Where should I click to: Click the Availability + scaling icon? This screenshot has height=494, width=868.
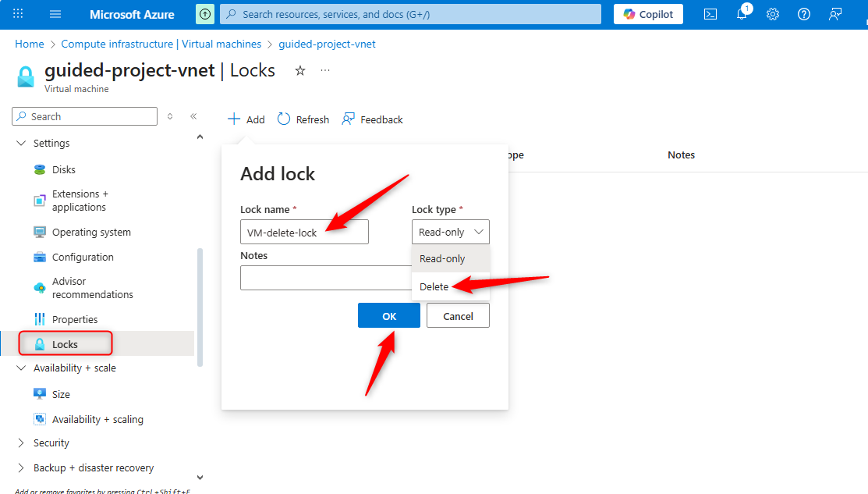(39, 419)
